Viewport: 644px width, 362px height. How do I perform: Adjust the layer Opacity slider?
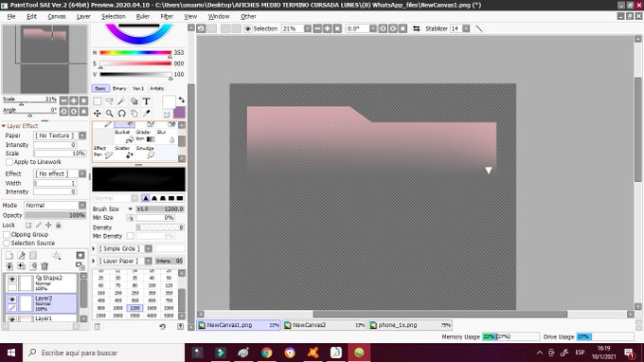tap(55, 215)
